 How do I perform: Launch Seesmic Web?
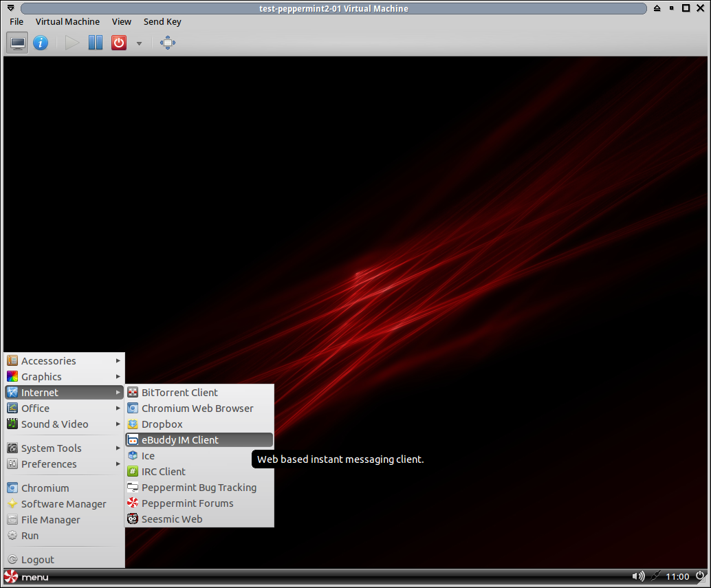coord(199,519)
